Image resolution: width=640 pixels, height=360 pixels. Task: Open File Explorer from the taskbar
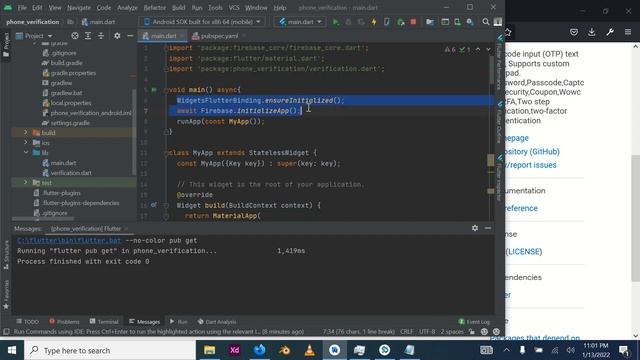pyautogui.click(x=210, y=350)
